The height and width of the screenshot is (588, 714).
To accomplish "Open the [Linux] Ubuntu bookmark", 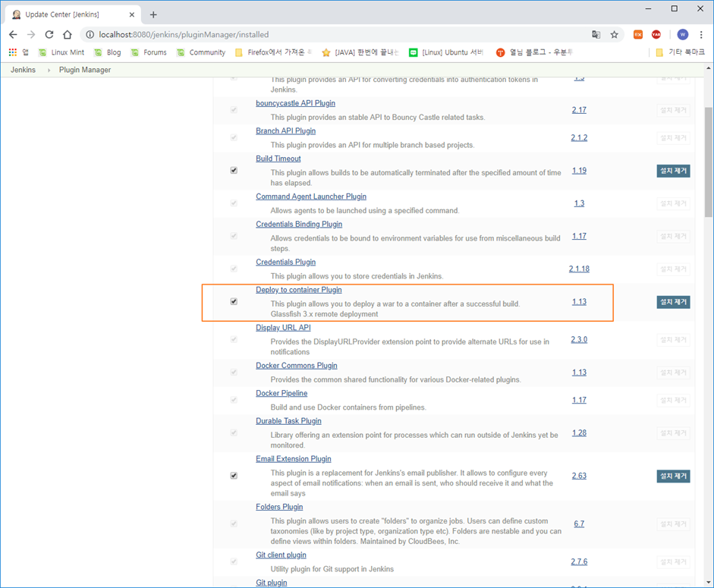I will (x=446, y=52).
